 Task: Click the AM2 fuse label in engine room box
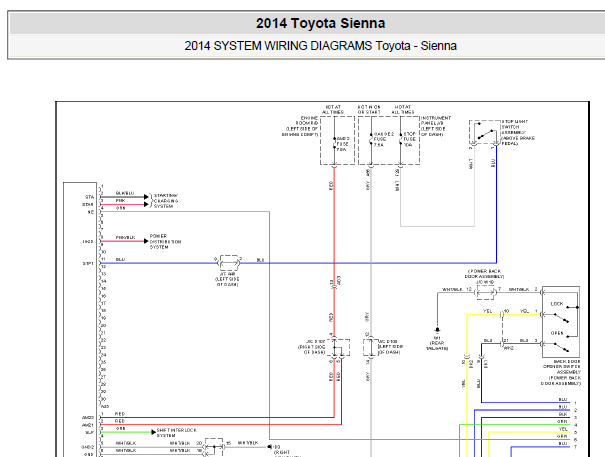pyautogui.click(x=343, y=144)
